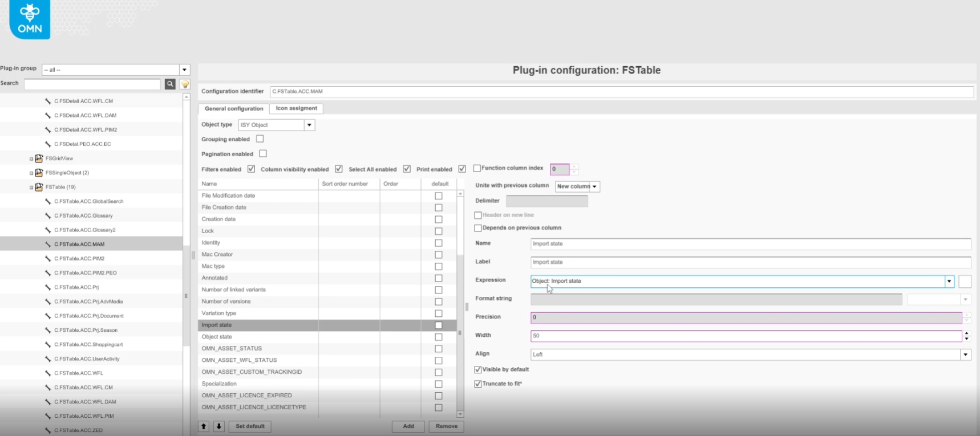Viewport: 980px width, 436px height.
Task: Click wrench icon beside C.FSTable.ACC.GlobalSearch
Action: point(48,201)
